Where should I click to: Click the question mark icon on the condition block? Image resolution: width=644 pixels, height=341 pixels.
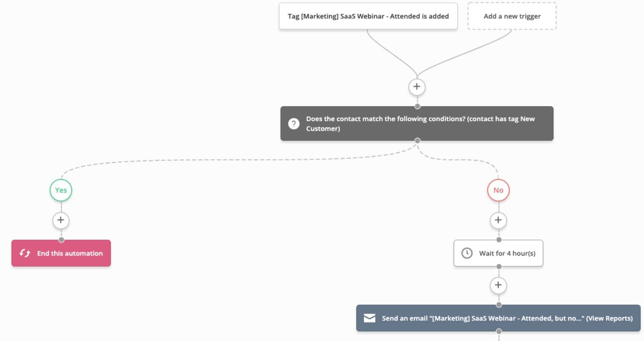click(x=294, y=124)
